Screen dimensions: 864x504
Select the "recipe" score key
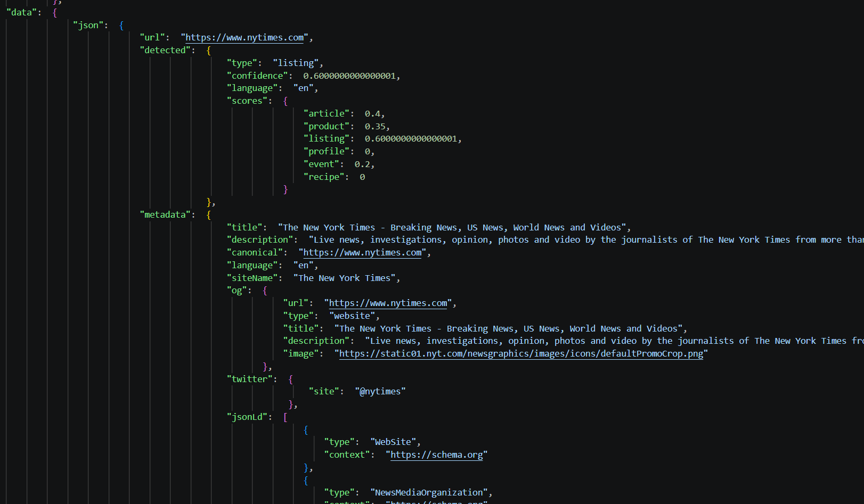324,177
